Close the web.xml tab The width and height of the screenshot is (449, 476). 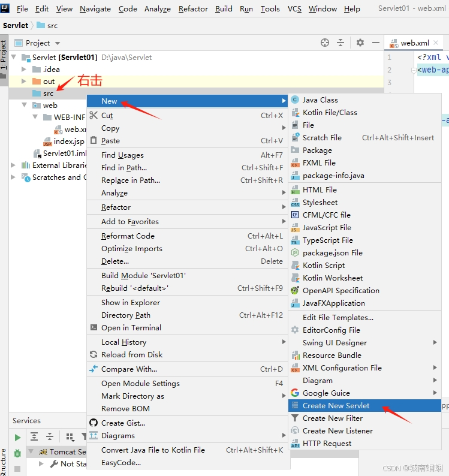point(436,43)
